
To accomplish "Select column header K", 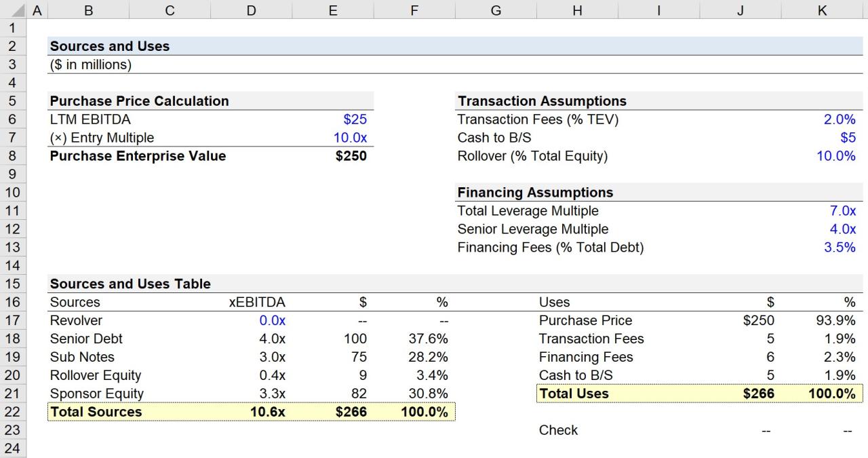I will click(822, 10).
